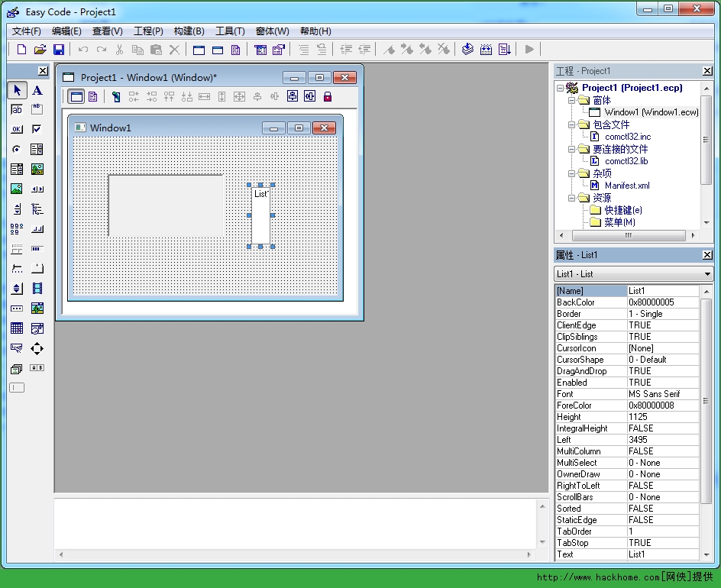
Task: Switch to window object view icon
Action: click(x=76, y=96)
